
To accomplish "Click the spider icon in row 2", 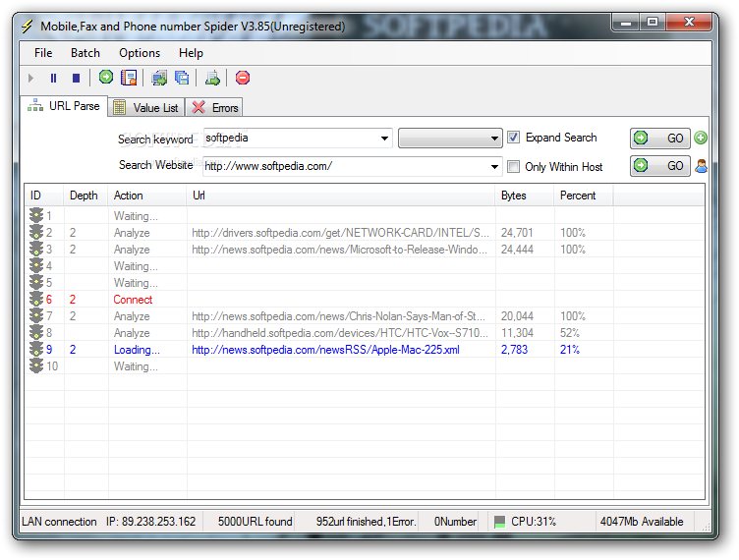I will tap(36, 233).
